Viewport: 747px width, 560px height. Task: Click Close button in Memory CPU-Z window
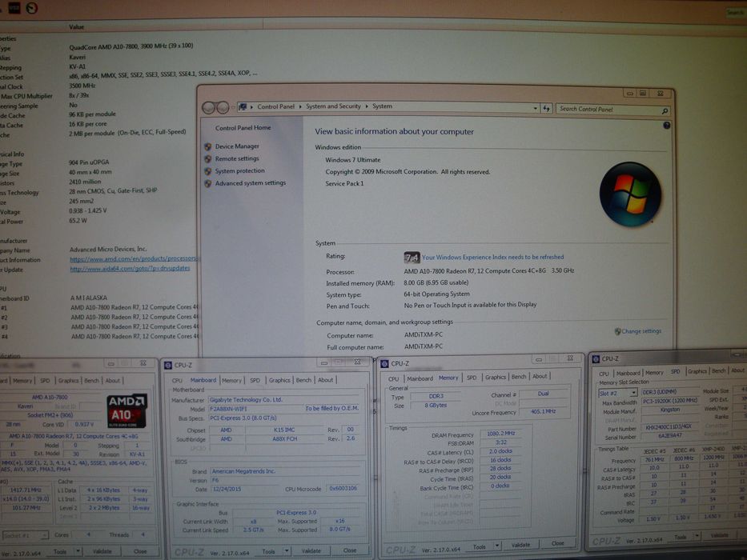point(557,543)
